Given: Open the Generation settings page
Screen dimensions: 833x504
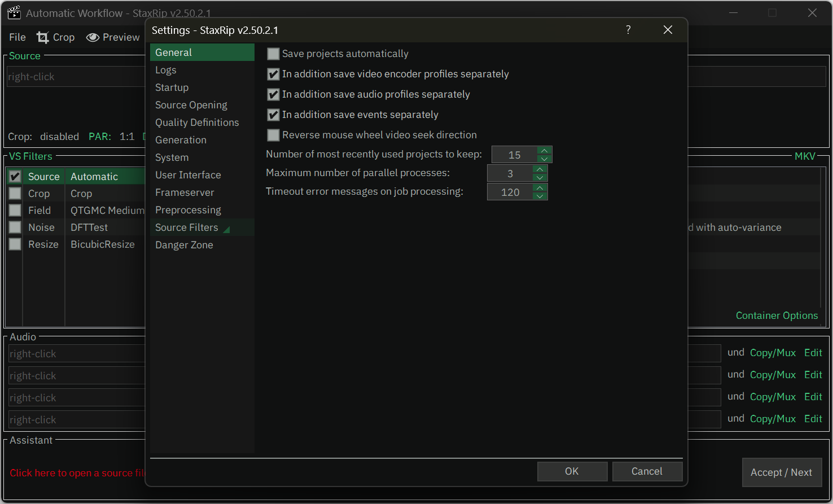Looking at the screenshot, I should [x=202, y=140].
